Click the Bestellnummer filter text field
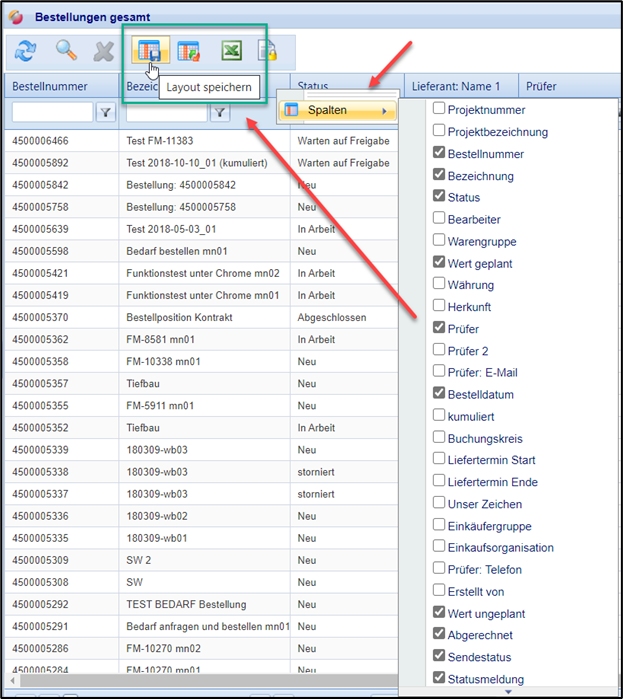 point(52,113)
